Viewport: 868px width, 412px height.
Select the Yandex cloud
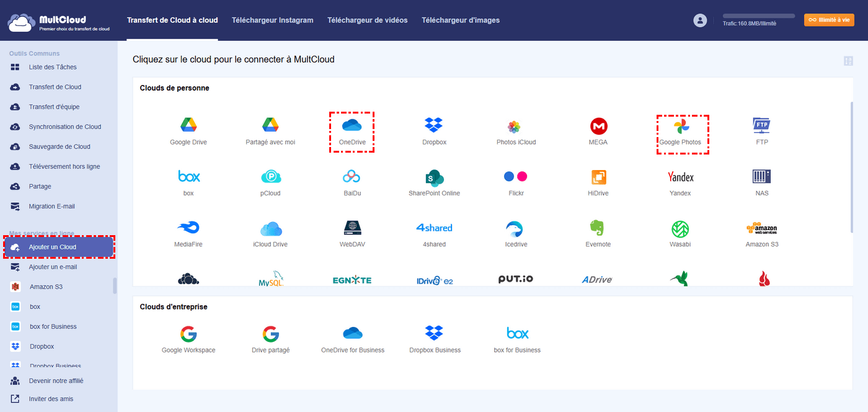pos(680,177)
